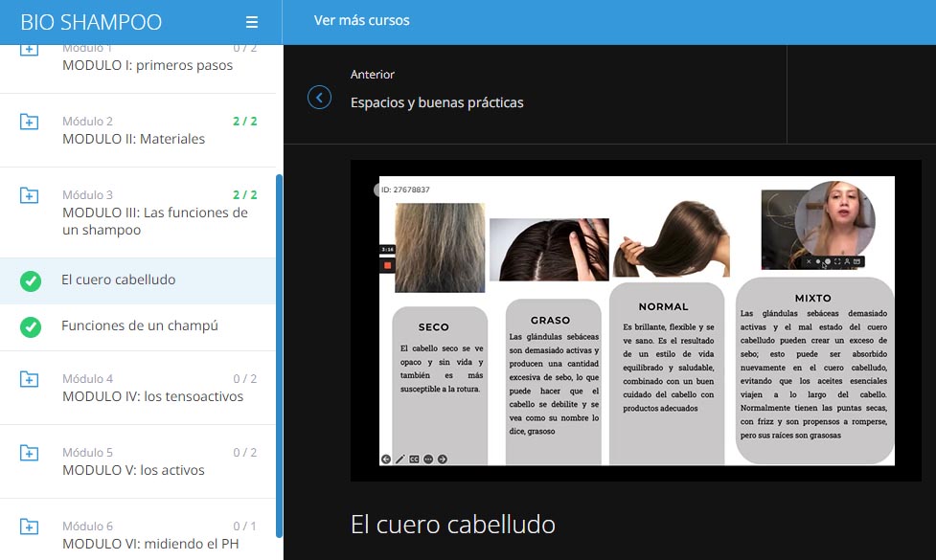Expand Módulo 2 folder icon
Viewport: 936px width, 560px height.
pos(30,122)
